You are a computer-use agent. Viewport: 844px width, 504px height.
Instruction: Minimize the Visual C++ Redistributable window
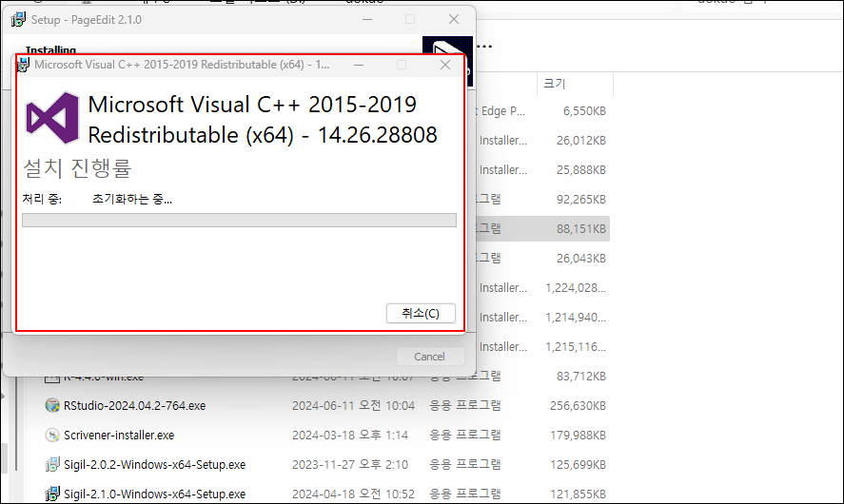point(359,65)
